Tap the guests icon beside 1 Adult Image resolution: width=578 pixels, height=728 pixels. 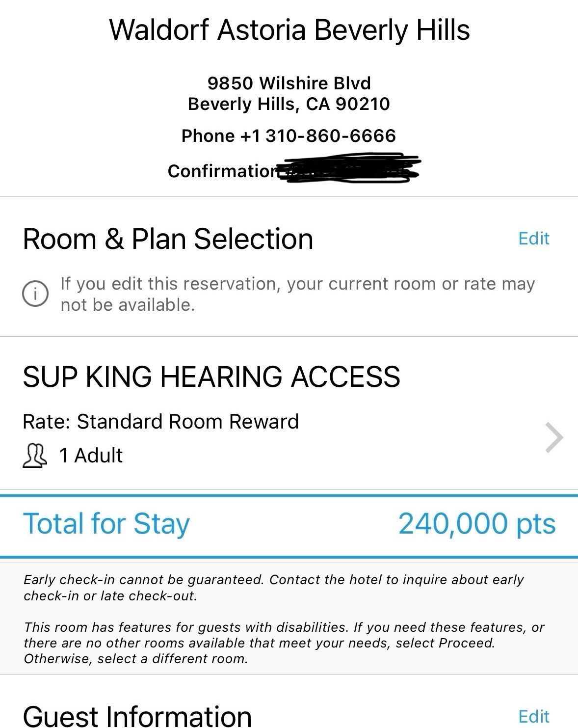[x=35, y=456]
